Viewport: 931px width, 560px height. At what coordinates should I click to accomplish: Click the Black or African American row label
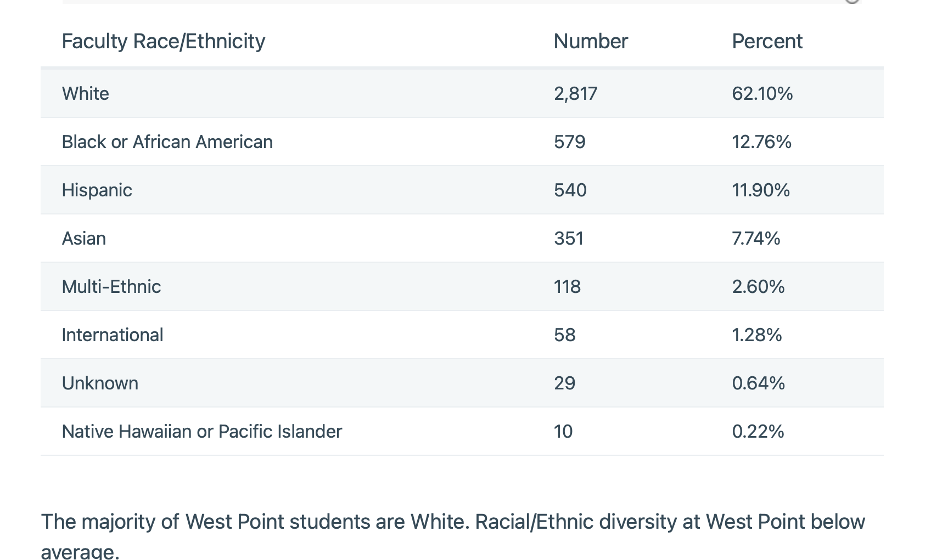[x=167, y=142]
